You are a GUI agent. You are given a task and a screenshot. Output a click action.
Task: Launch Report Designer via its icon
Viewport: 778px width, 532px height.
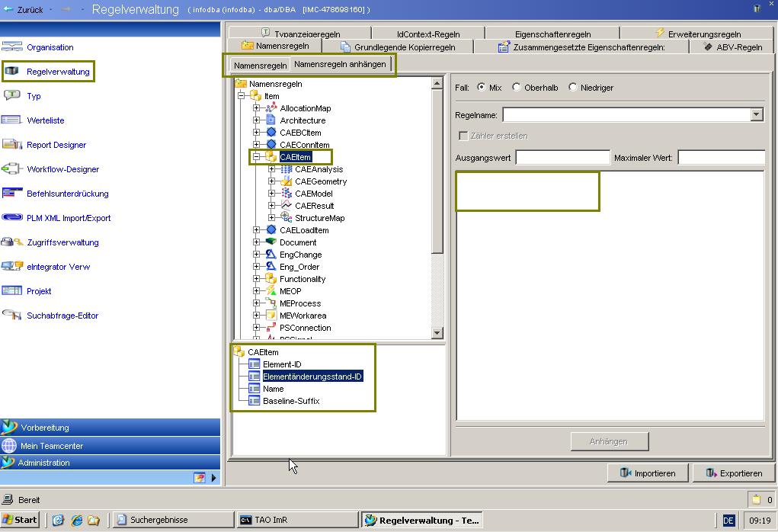click(12, 144)
